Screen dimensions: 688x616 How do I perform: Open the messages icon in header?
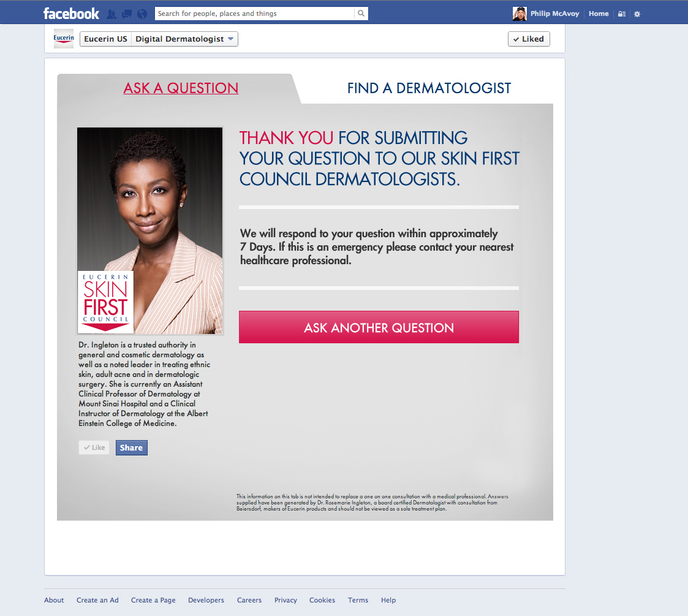coord(127,14)
